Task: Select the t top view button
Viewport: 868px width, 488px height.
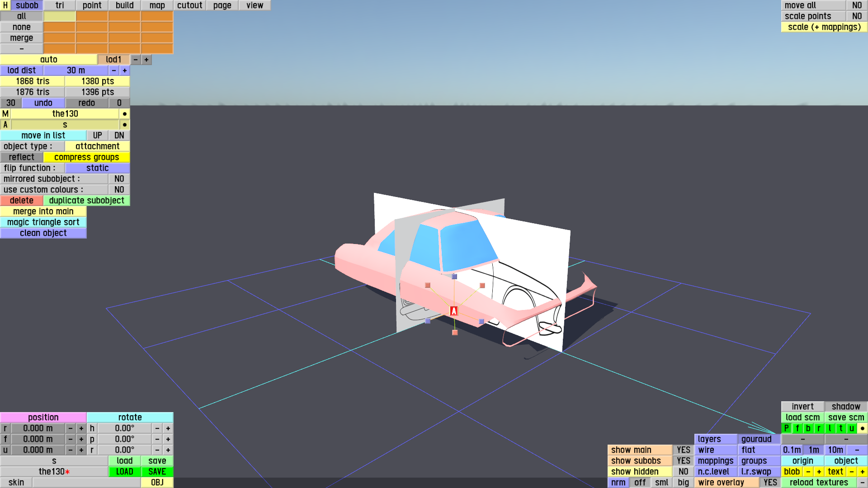Action: (841, 428)
